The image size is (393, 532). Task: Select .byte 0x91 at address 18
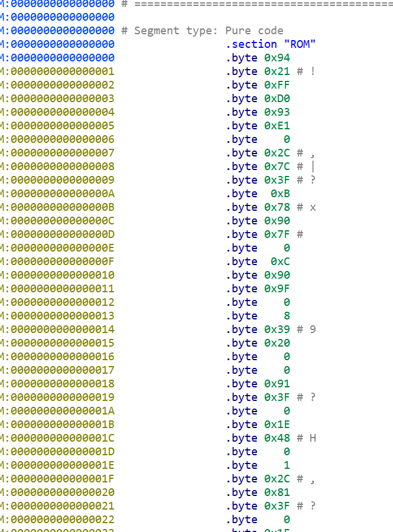[x=258, y=383]
